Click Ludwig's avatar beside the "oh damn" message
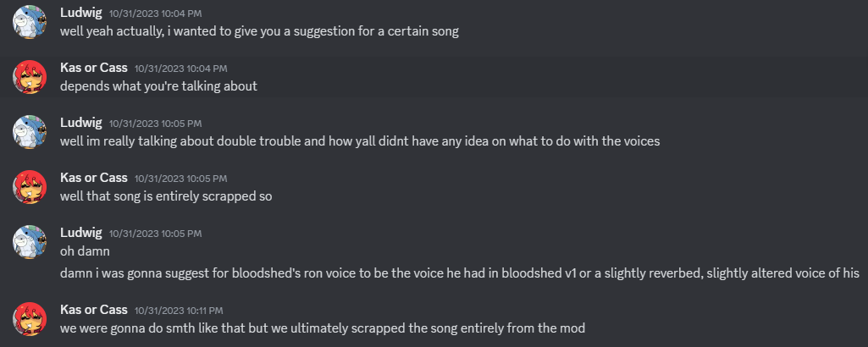 (x=29, y=242)
